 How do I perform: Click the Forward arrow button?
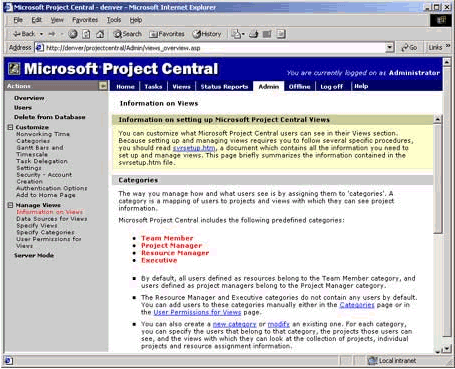pos(52,34)
